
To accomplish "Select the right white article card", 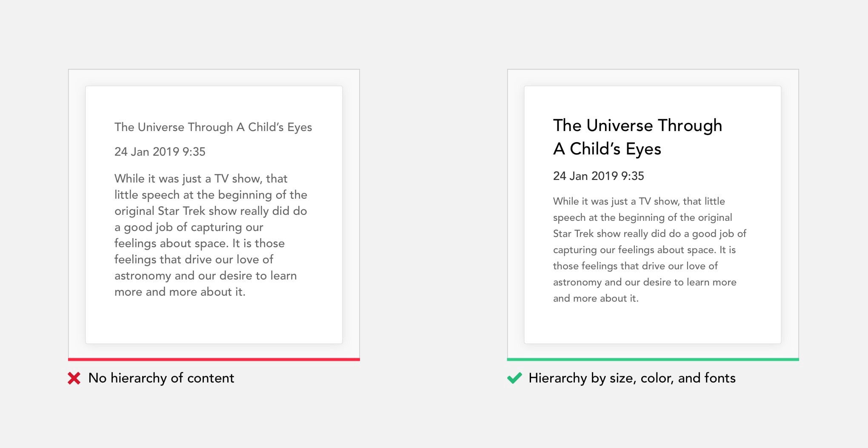I will point(653,215).
